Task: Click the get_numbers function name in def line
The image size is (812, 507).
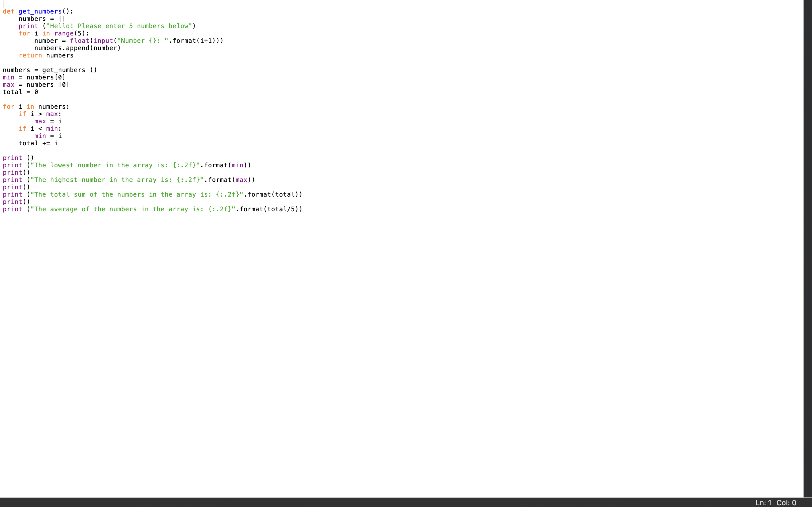Action: click(40, 11)
